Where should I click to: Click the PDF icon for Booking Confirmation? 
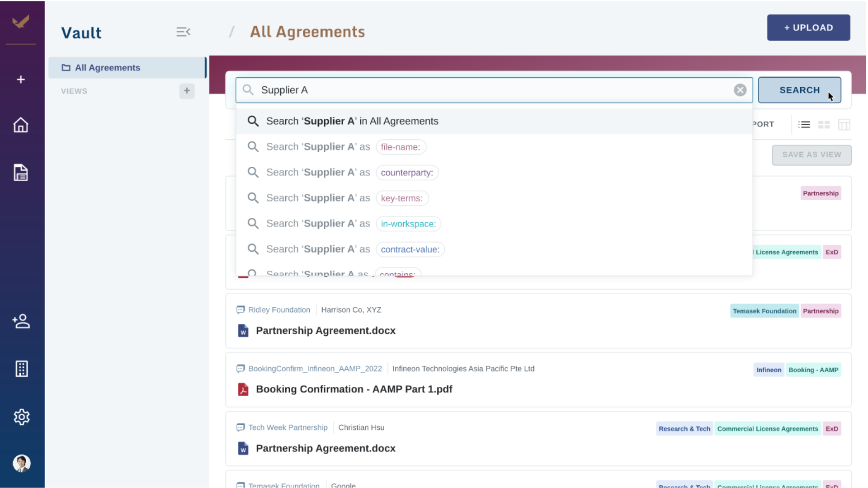pos(243,389)
